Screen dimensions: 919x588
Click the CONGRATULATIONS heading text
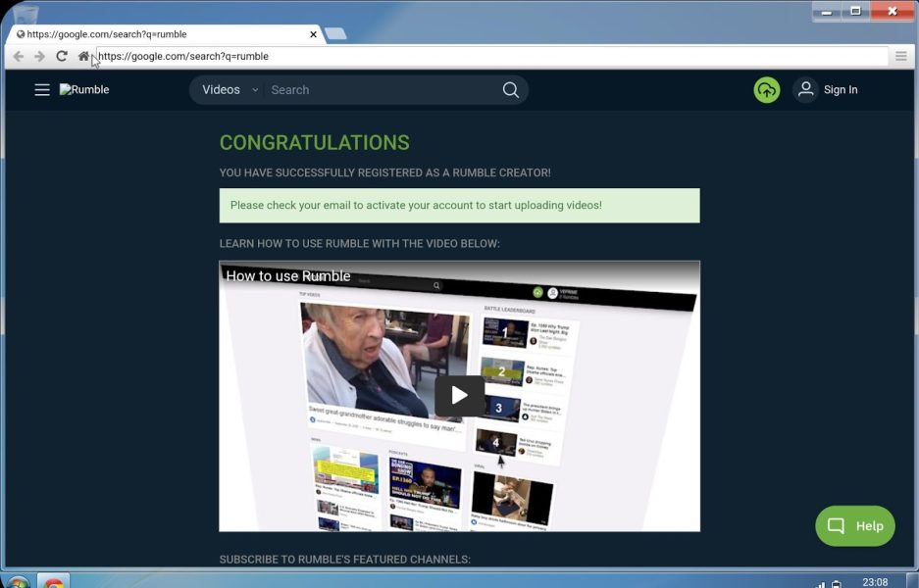[315, 142]
